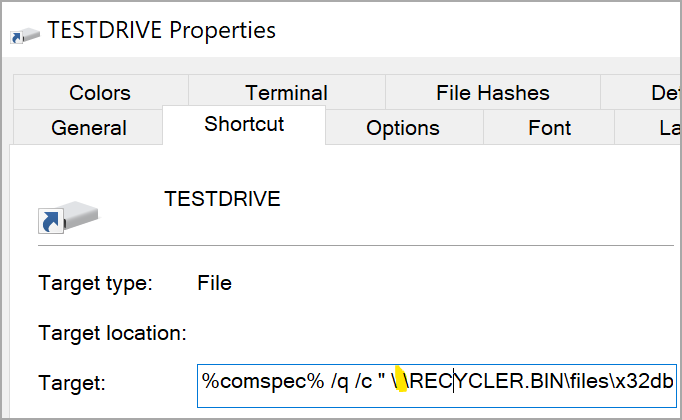Place cursor on %comspec% in Target field
The image size is (682, 420).
click(263, 382)
